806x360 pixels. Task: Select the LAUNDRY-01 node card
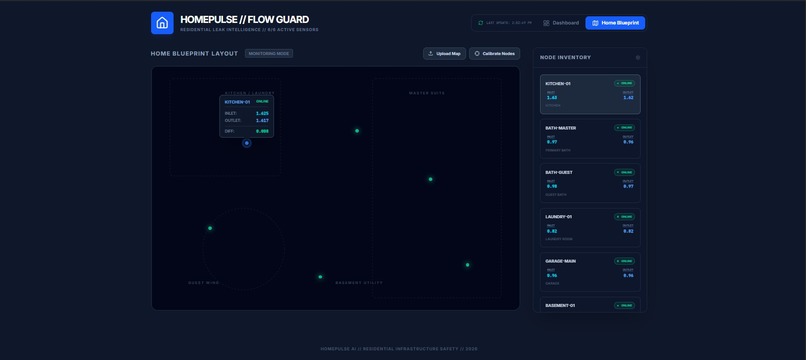tap(590, 227)
